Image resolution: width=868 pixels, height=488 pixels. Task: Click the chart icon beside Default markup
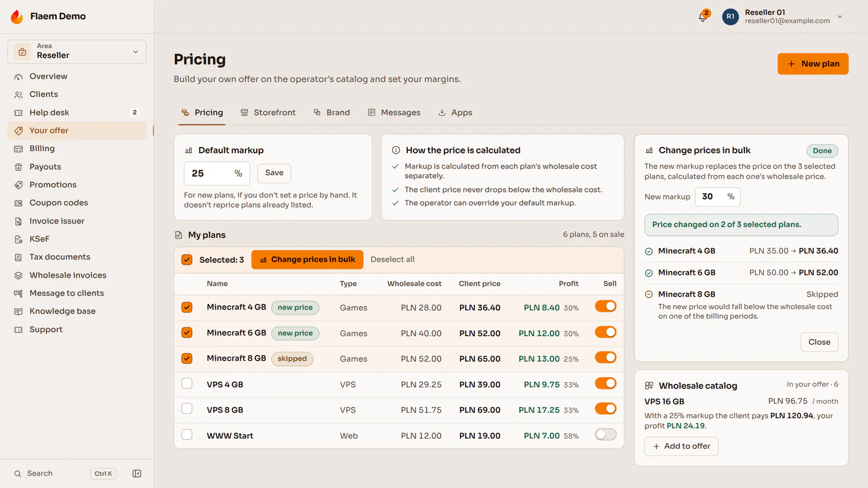tap(189, 150)
